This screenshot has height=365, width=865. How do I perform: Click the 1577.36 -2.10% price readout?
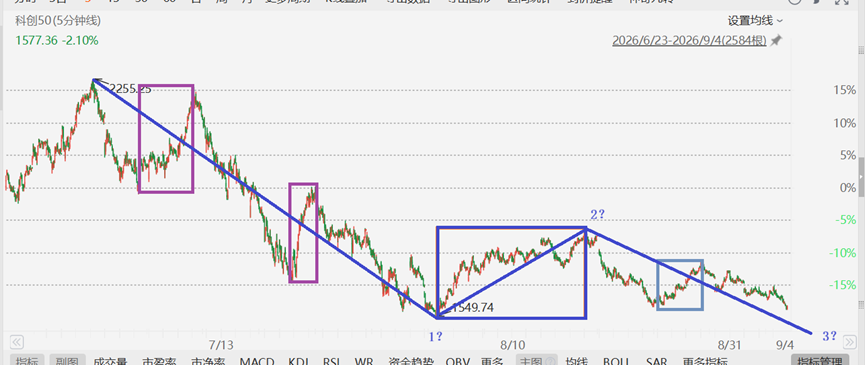(x=57, y=40)
